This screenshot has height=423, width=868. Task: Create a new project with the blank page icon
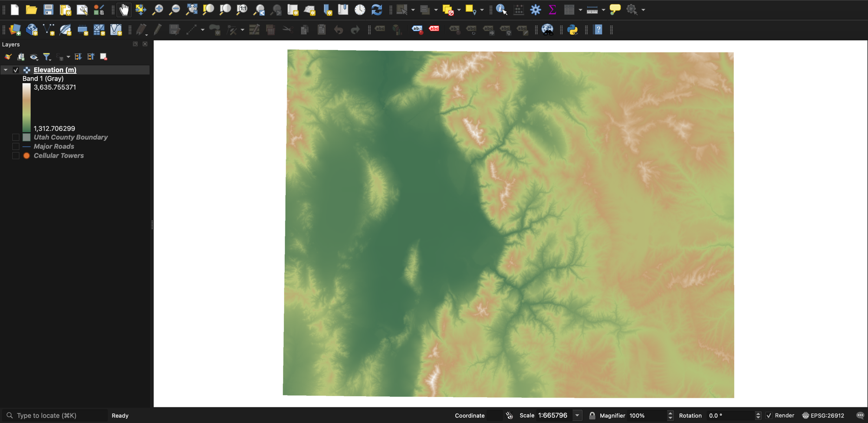click(15, 10)
